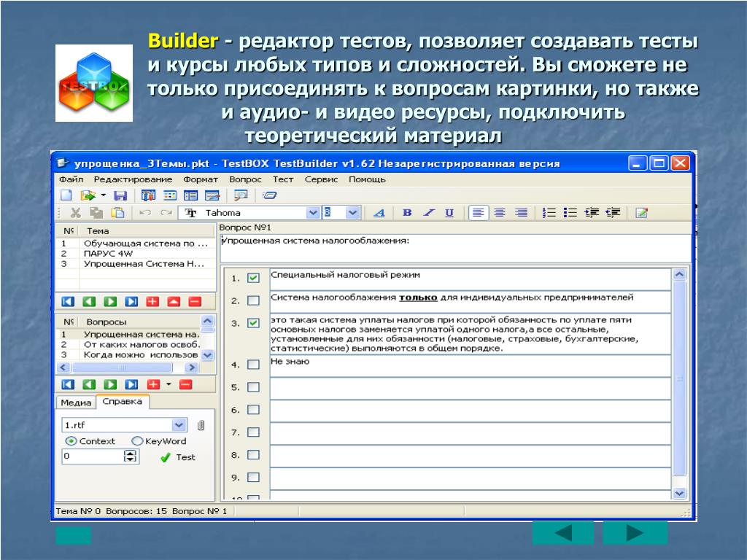Click into the question text field
Screen dimensions: 747x560
pyautogui.click(x=455, y=249)
